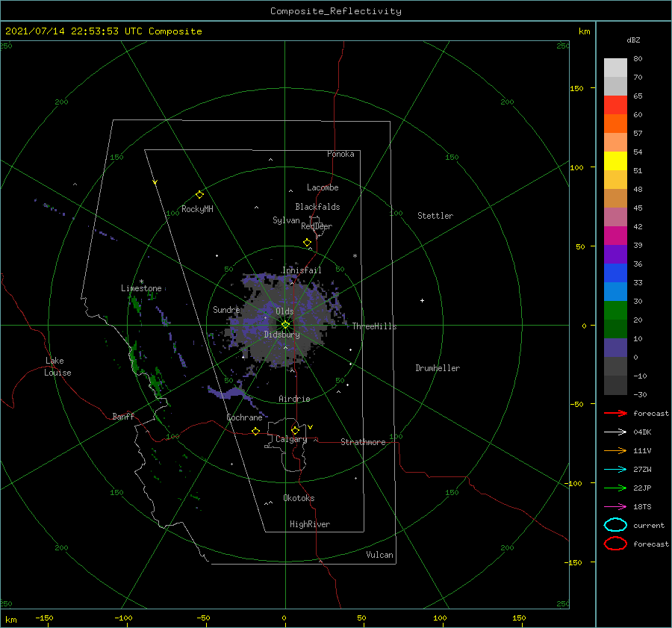Click the white 04DK arrow icon
Screen dimensions: 672x628
point(615,432)
